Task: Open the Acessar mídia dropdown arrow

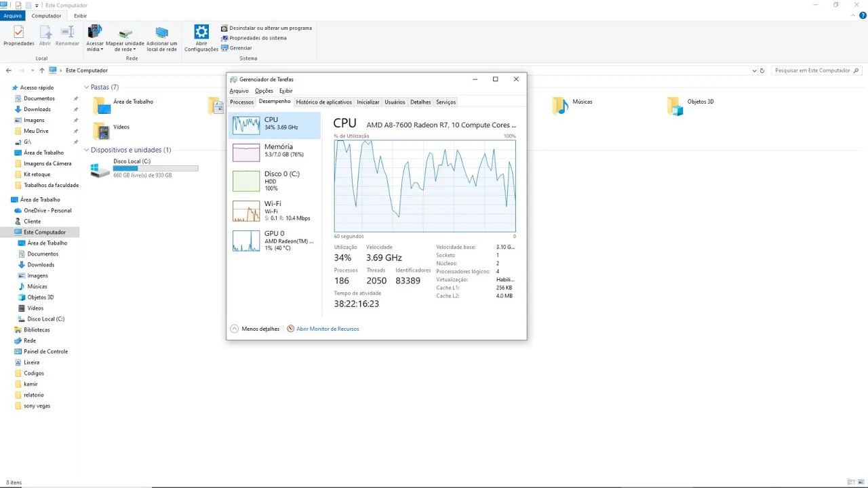Action: [x=102, y=49]
